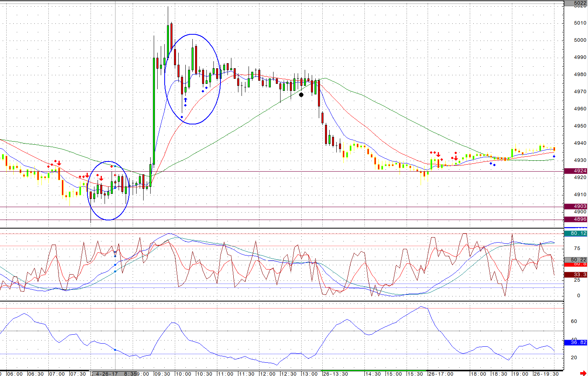This screenshot has width=588, height=376.
Task: Click the gray 5022 price tag
Action: click(576, 3)
